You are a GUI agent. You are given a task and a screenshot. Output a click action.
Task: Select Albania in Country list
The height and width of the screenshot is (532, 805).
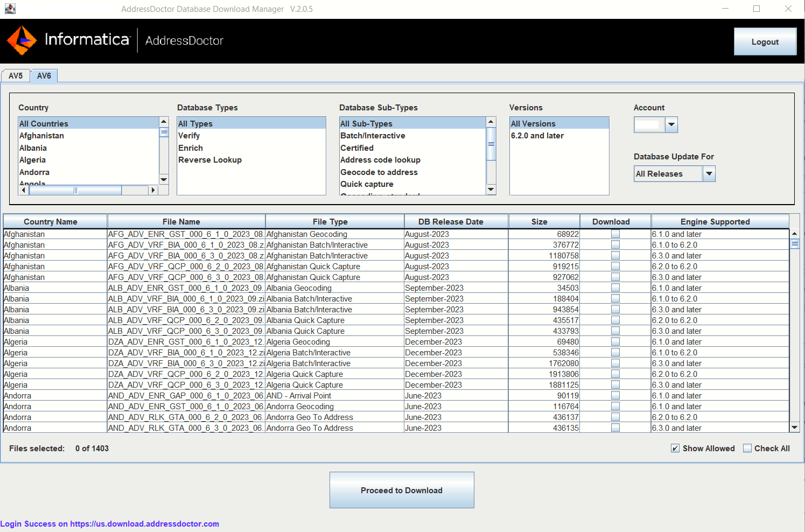click(89, 148)
